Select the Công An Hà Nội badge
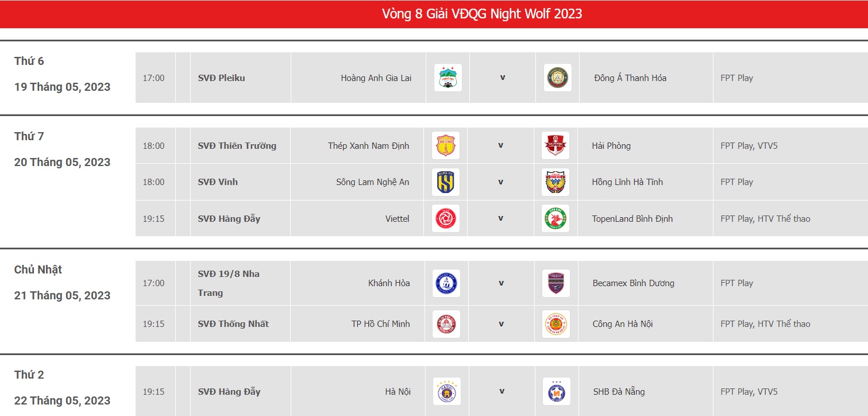This screenshot has height=416, width=868. coord(555,324)
